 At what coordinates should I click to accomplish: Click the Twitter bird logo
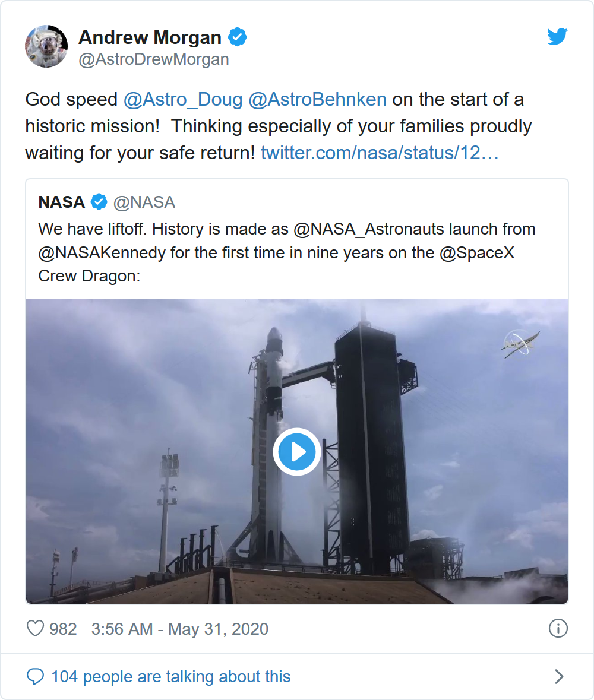(557, 37)
